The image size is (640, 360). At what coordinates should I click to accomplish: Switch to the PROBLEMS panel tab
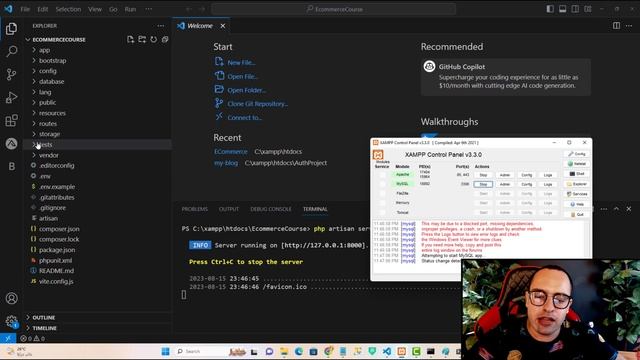pos(195,209)
